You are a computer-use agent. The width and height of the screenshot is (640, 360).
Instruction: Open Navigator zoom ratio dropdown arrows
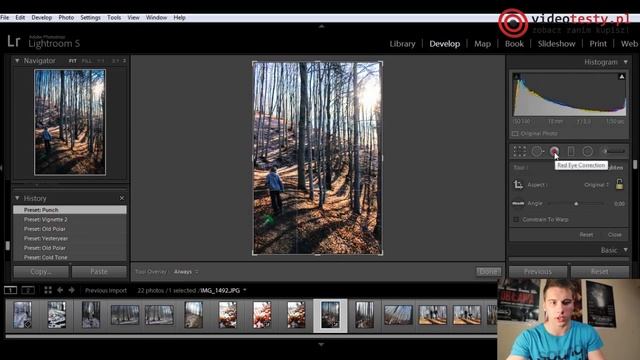click(x=124, y=61)
